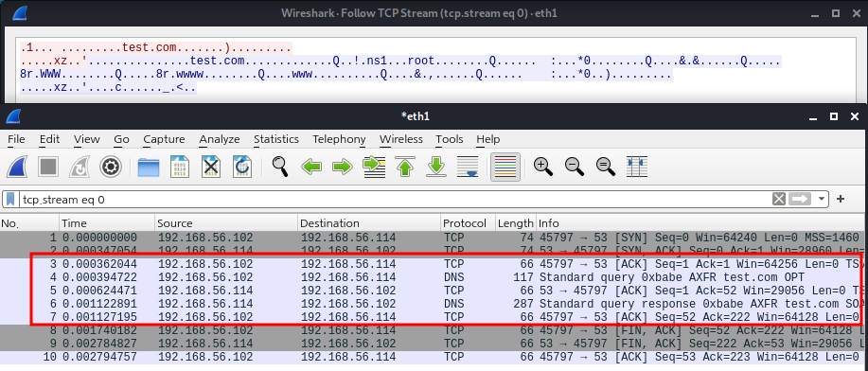Stop the running capture
The width and height of the screenshot is (868, 371).
click(48, 167)
